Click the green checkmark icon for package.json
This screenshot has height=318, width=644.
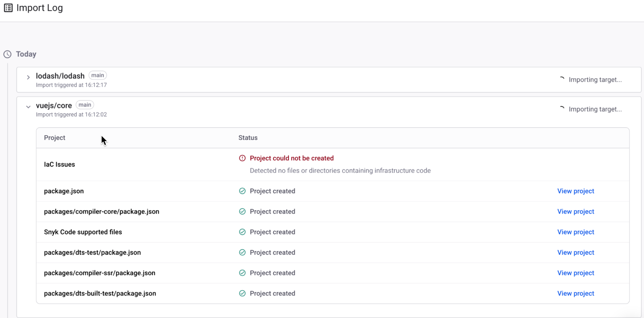pos(242,191)
